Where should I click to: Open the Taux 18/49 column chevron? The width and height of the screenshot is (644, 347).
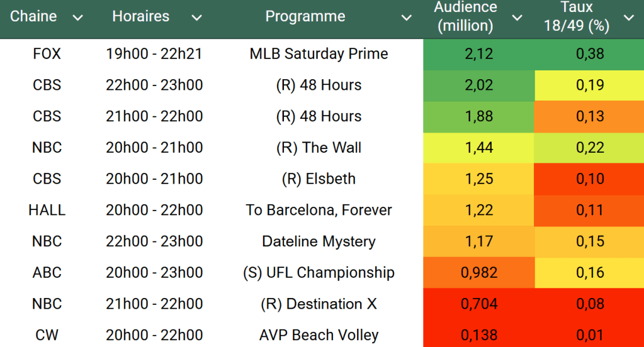(x=628, y=18)
